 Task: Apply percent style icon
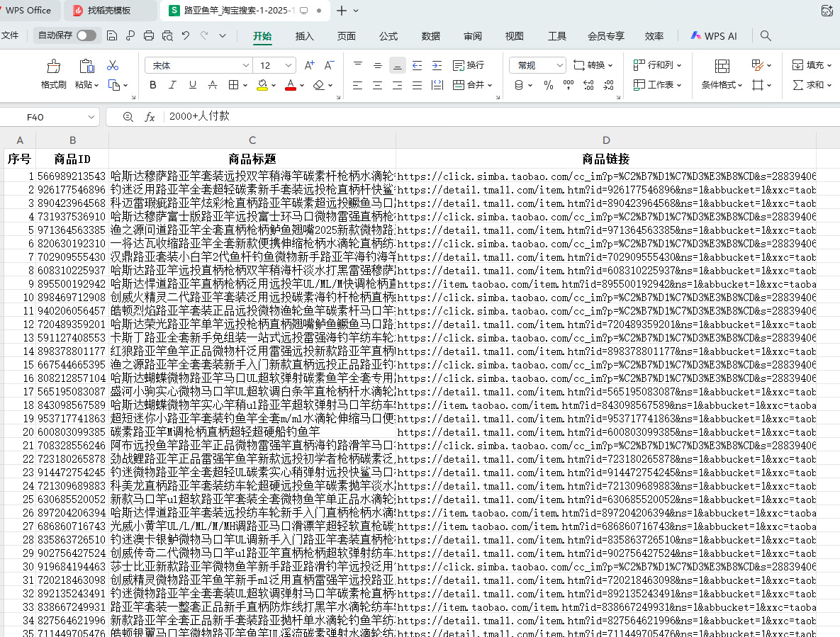(x=549, y=85)
